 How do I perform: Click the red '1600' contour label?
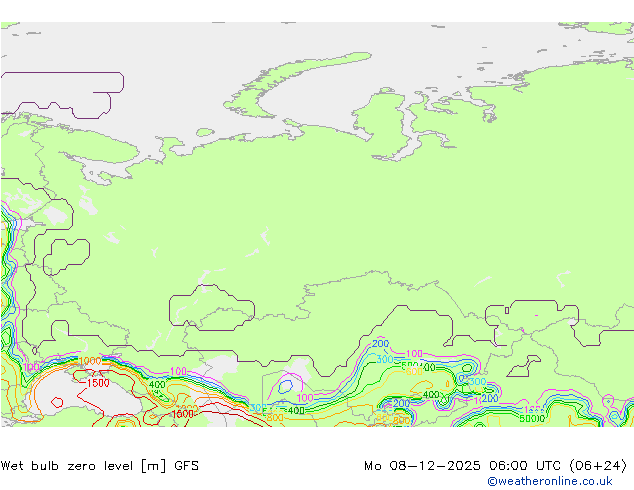[x=183, y=414]
